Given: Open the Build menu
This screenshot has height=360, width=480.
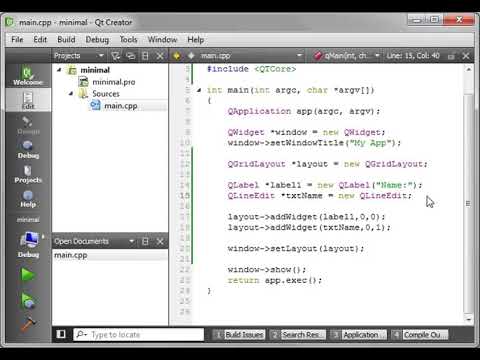Looking at the screenshot, I should (x=66, y=40).
